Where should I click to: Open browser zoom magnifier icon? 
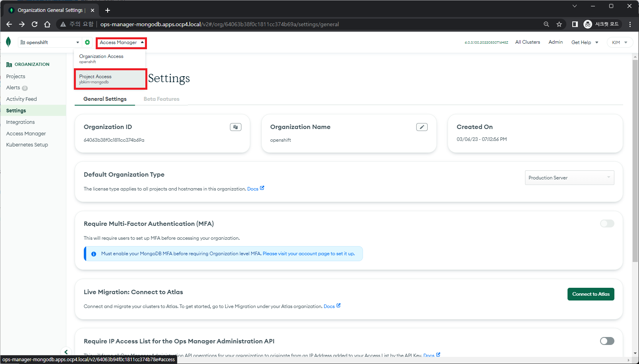546,24
